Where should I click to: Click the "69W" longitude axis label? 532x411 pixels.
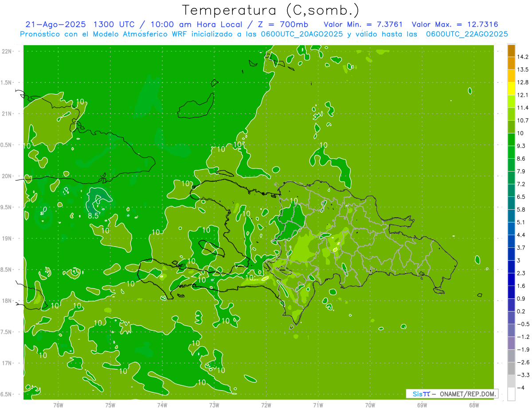point(422,405)
